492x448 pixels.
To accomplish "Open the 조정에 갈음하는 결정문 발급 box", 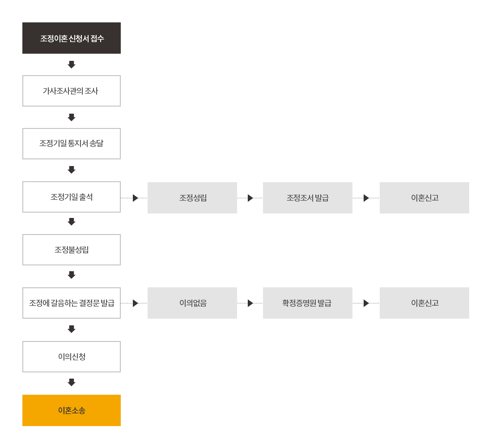I will (x=72, y=303).
